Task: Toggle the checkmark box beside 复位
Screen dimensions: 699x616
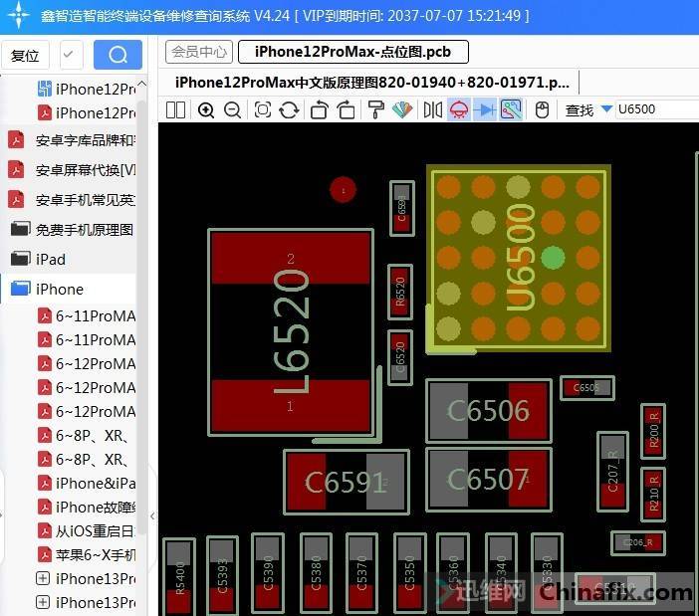Action: (x=72, y=55)
